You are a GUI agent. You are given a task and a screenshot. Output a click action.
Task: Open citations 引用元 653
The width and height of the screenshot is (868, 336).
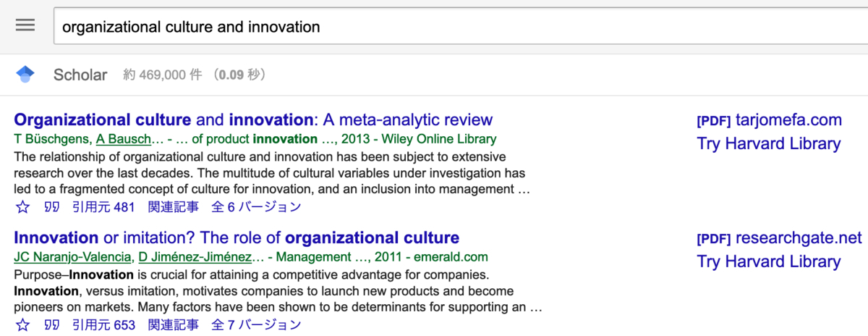click(x=103, y=325)
